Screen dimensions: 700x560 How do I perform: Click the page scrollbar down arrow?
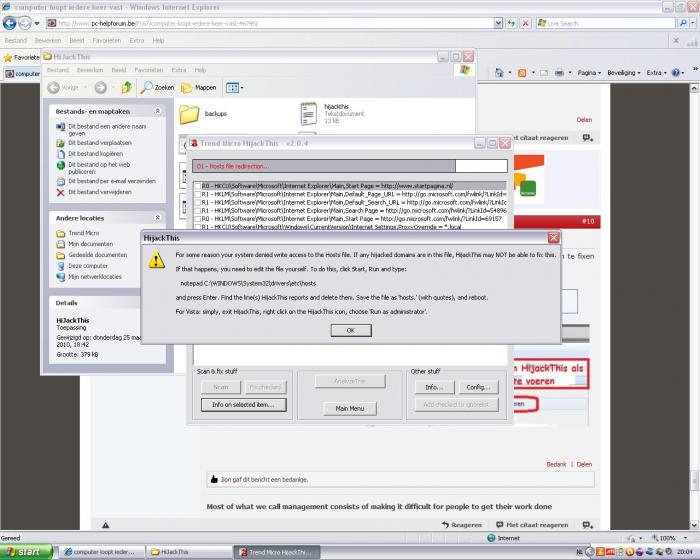694,525
